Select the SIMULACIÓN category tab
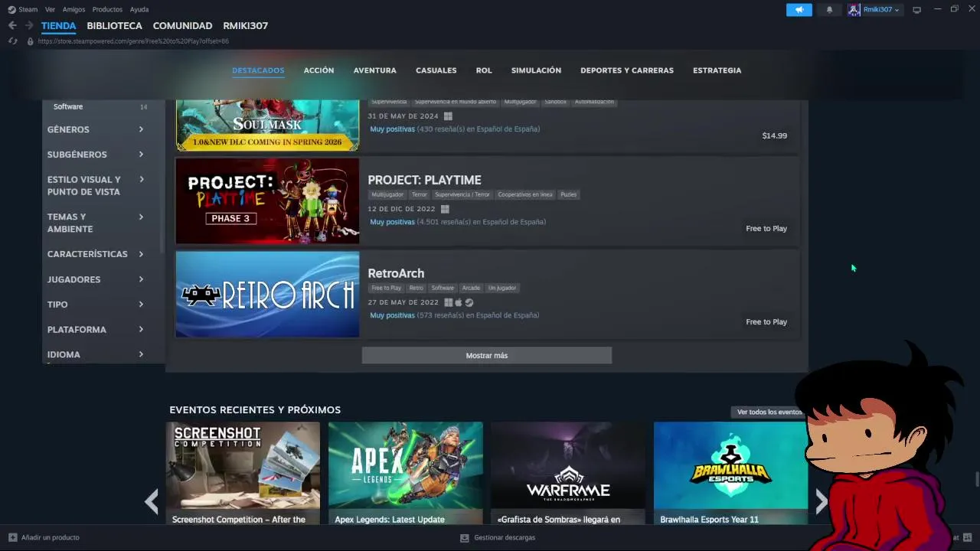980x551 pixels. [x=536, y=70]
